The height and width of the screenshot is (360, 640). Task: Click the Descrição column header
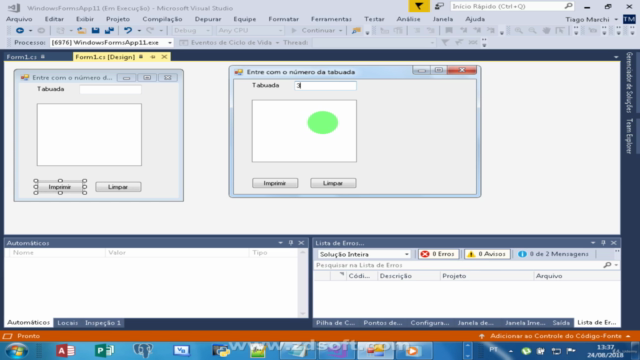click(408, 276)
